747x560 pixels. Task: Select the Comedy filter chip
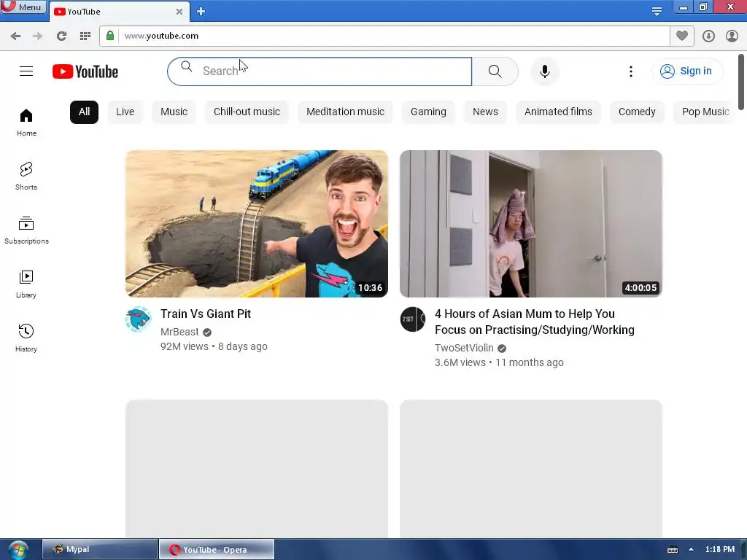[637, 112]
